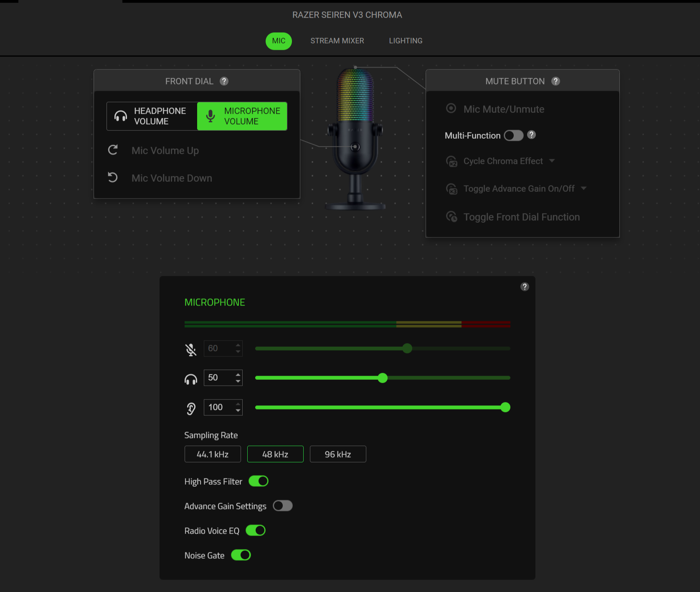Click the ear monitoring icon
The width and height of the screenshot is (700, 592).
tap(191, 409)
